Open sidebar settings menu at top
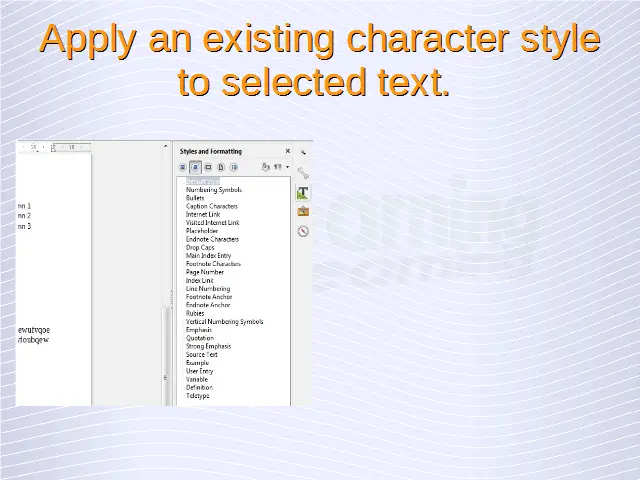This screenshot has height=480, width=640. (x=303, y=152)
